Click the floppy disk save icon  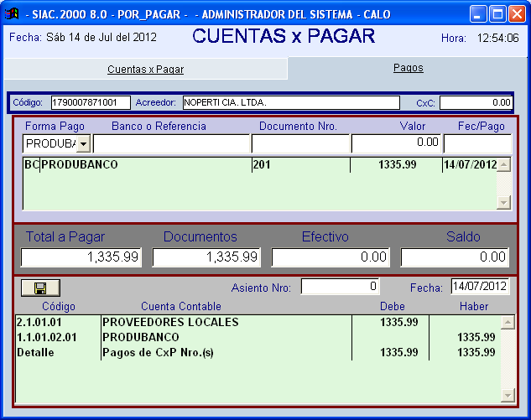[39, 288]
